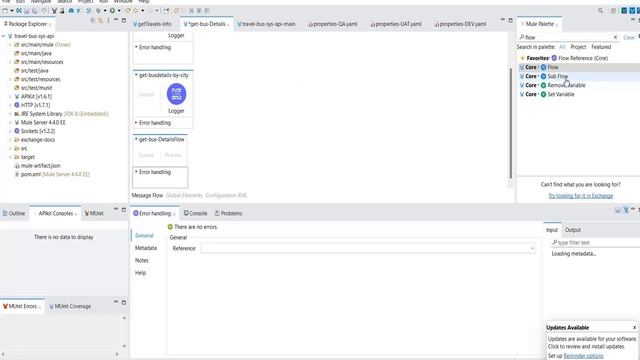This screenshot has height=360, width=640.
Task: Open the properties-DEV.yaml tab
Action: point(460,24)
